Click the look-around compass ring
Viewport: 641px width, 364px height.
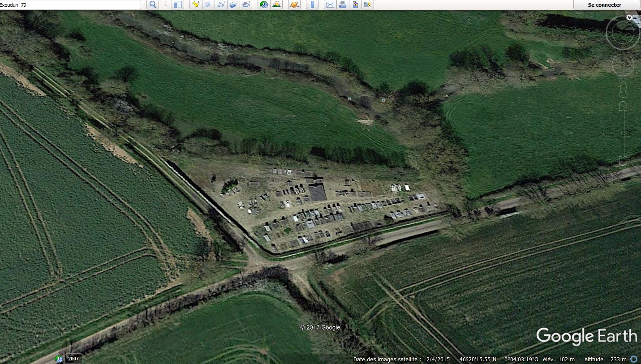tap(623, 33)
